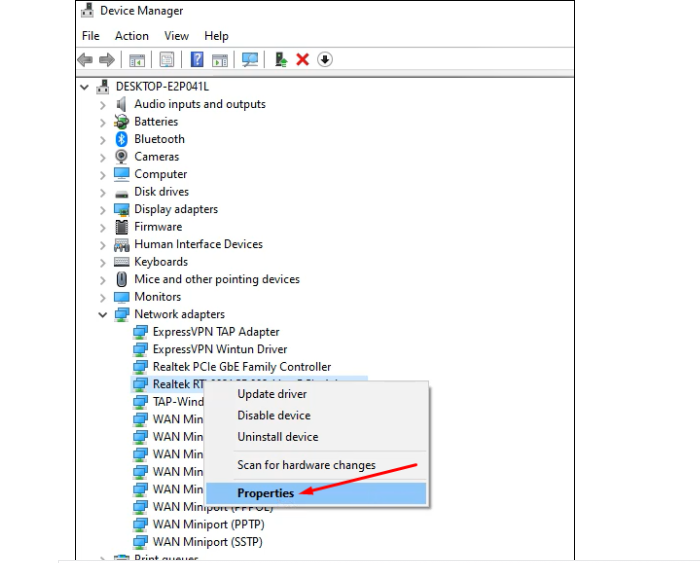
Task: Click the Action pane toolbar icon
Action: 220,59
